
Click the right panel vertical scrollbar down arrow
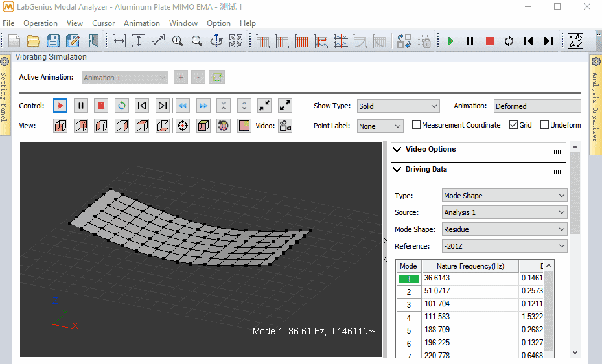point(575,352)
